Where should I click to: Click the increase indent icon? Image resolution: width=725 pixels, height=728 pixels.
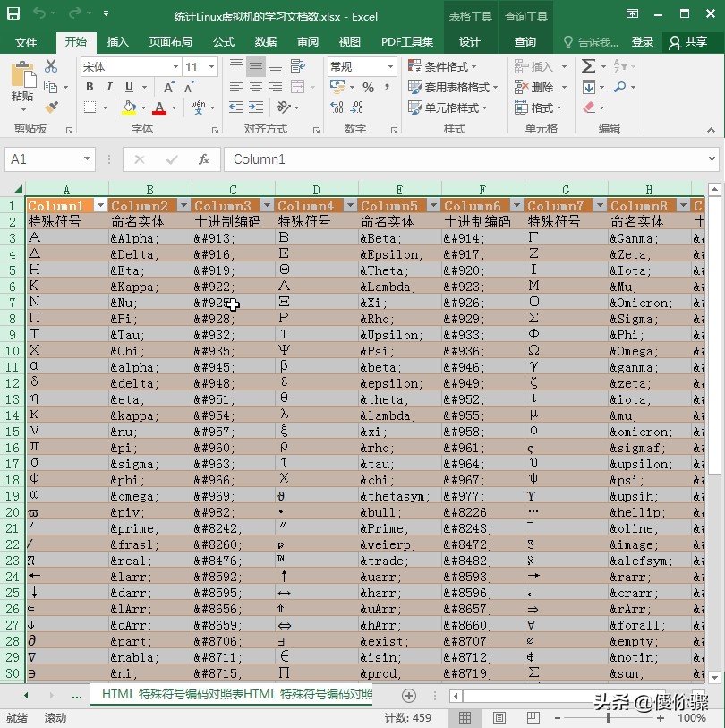click(256, 107)
